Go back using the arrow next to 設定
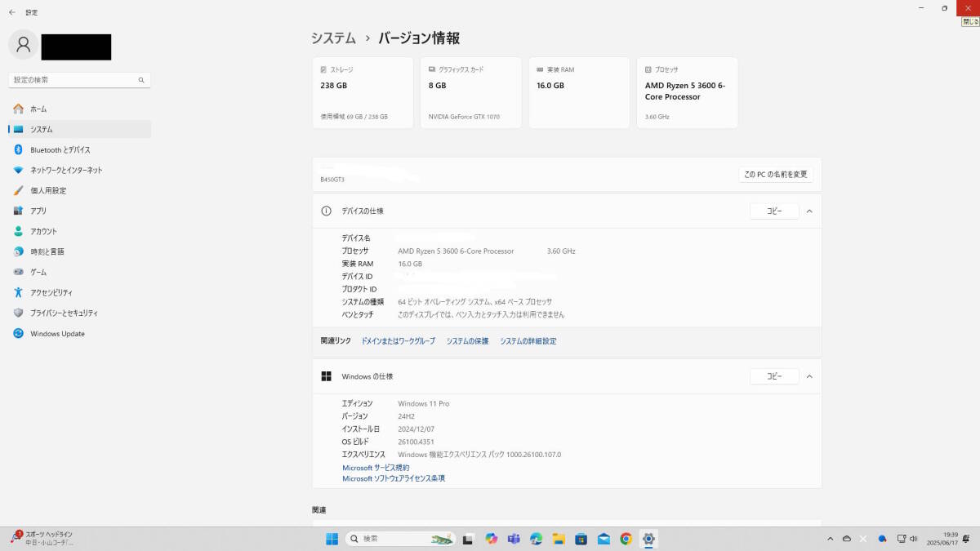 [x=11, y=12]
